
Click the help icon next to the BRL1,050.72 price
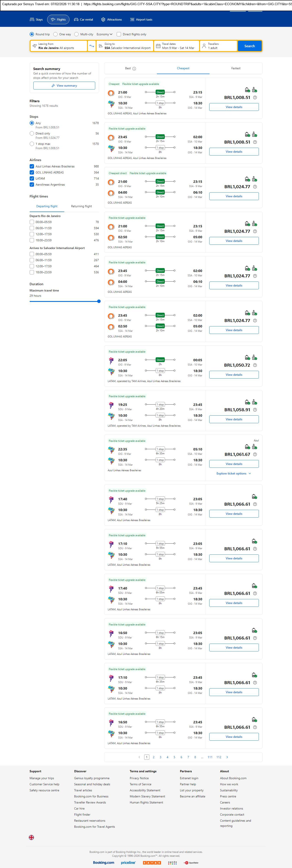(255, 365)
